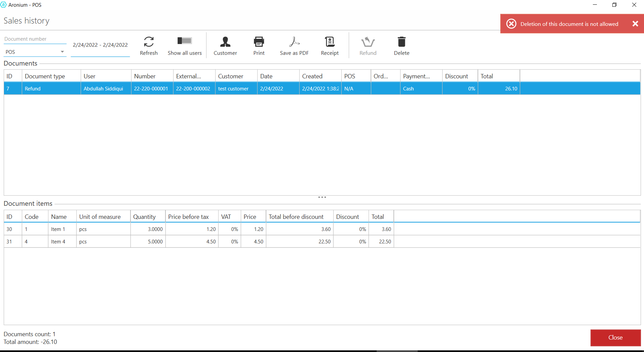Click the panel splitter dots handle
644x352 pixels.
point(322,197)
